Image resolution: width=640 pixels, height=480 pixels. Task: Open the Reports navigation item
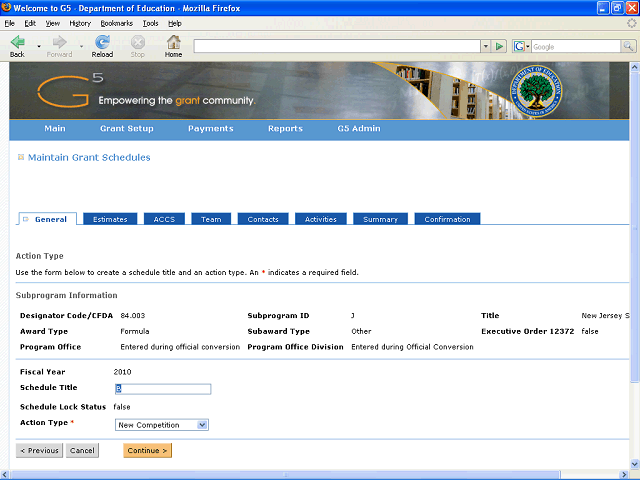(285, 129)
